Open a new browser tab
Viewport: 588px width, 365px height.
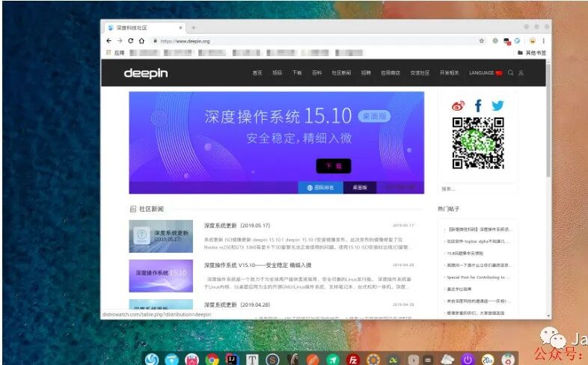(194, 28)
